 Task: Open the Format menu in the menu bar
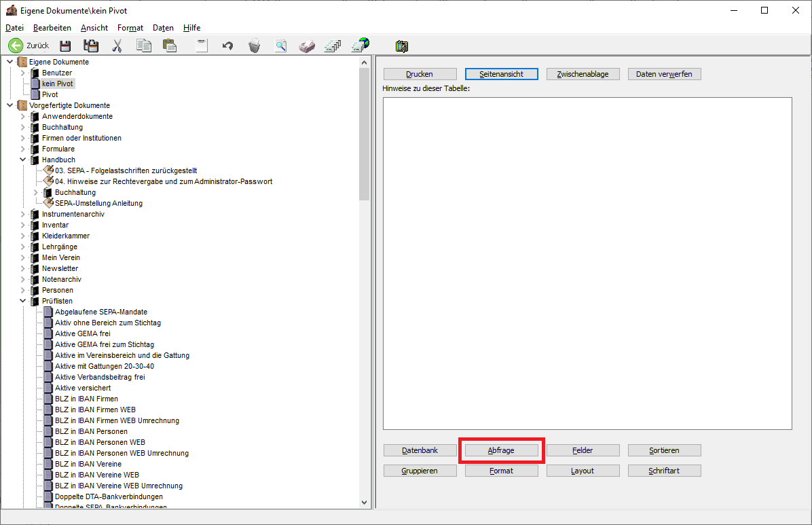click(130, 28)
